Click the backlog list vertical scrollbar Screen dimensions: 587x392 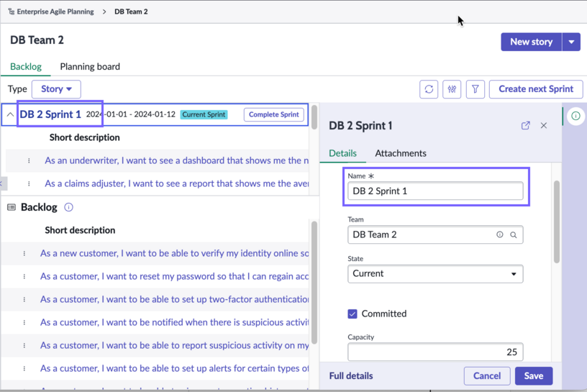tap(314, 283)
